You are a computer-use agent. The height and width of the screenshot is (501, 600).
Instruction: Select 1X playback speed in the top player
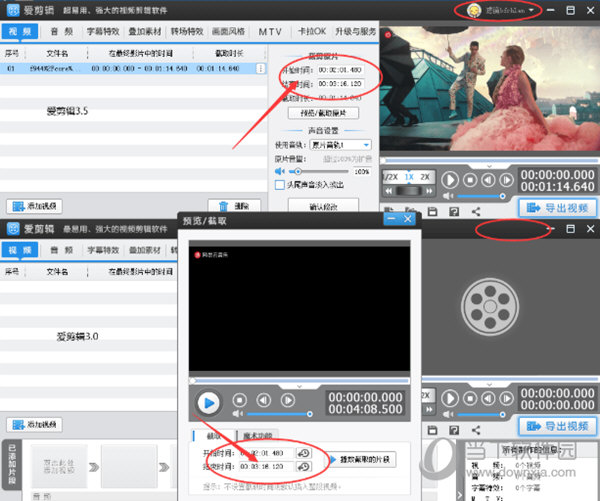tap(408, 177)
